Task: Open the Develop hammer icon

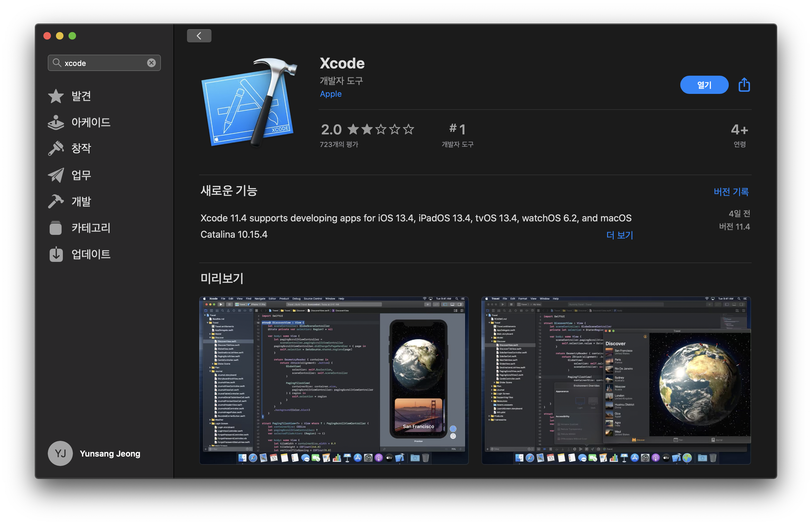Action: [56, 201]
